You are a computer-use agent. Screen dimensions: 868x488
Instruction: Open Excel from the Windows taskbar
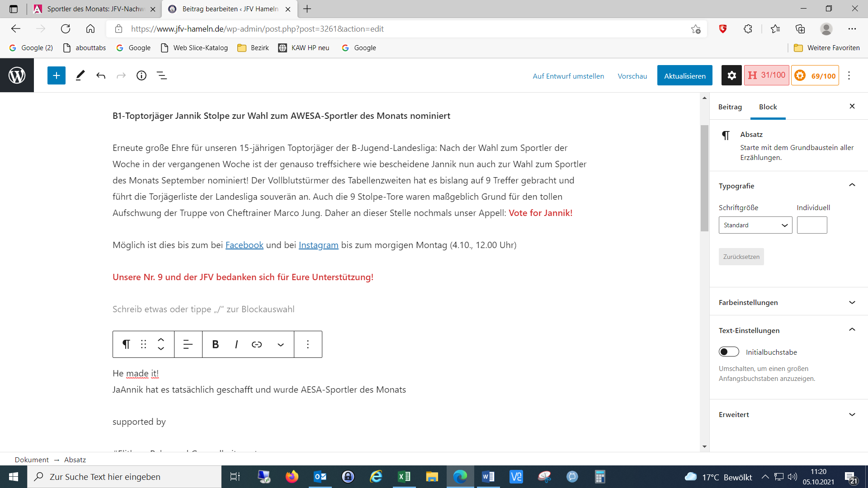click(404, 477)
